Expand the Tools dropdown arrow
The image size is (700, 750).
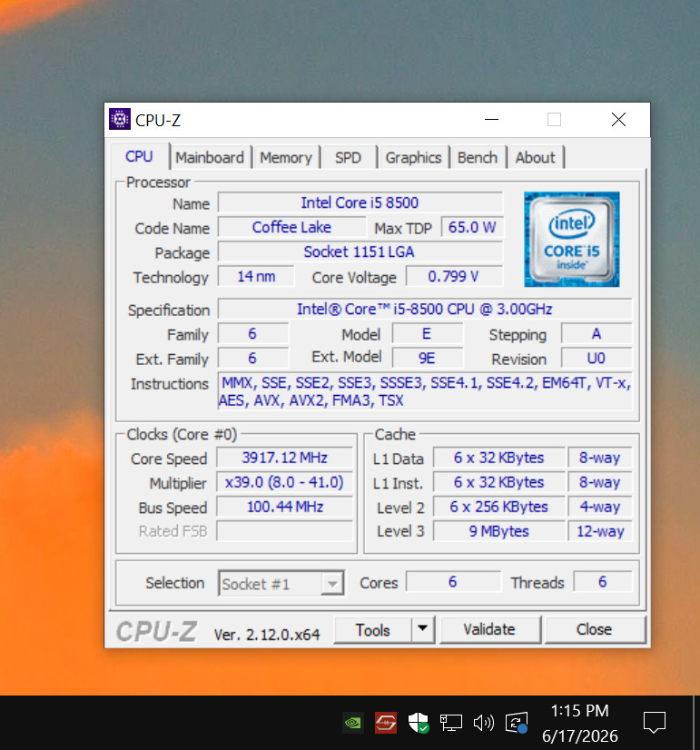coord(423,629)
